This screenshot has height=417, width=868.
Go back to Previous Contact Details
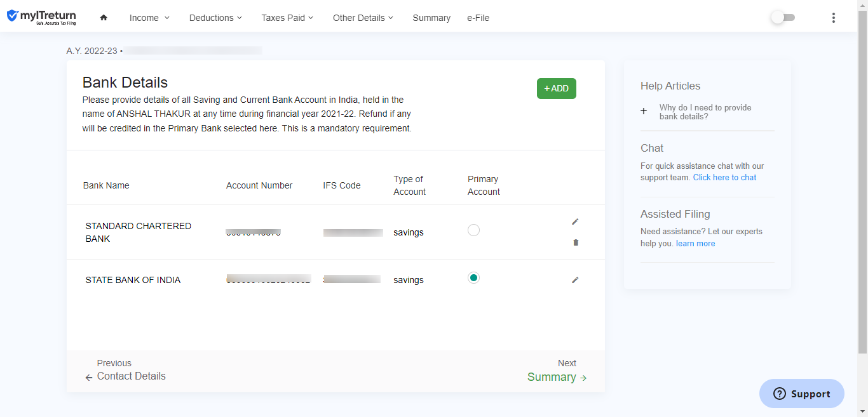point(126,370)
